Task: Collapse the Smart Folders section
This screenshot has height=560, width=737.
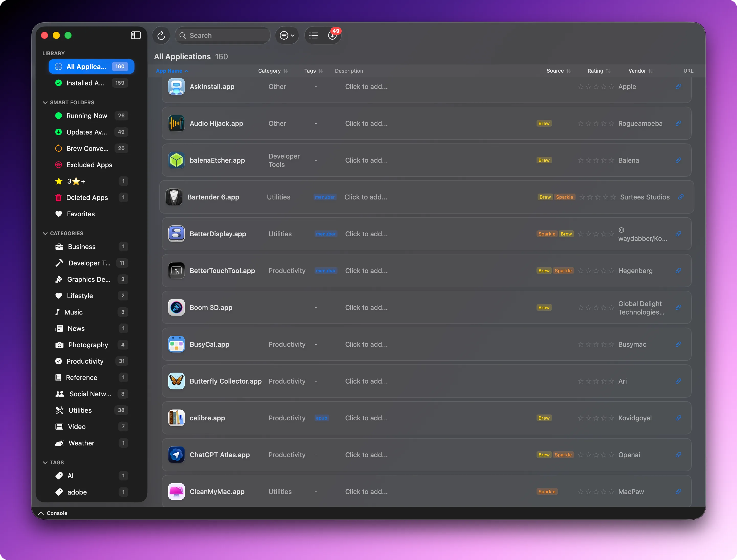Action: 45,102
